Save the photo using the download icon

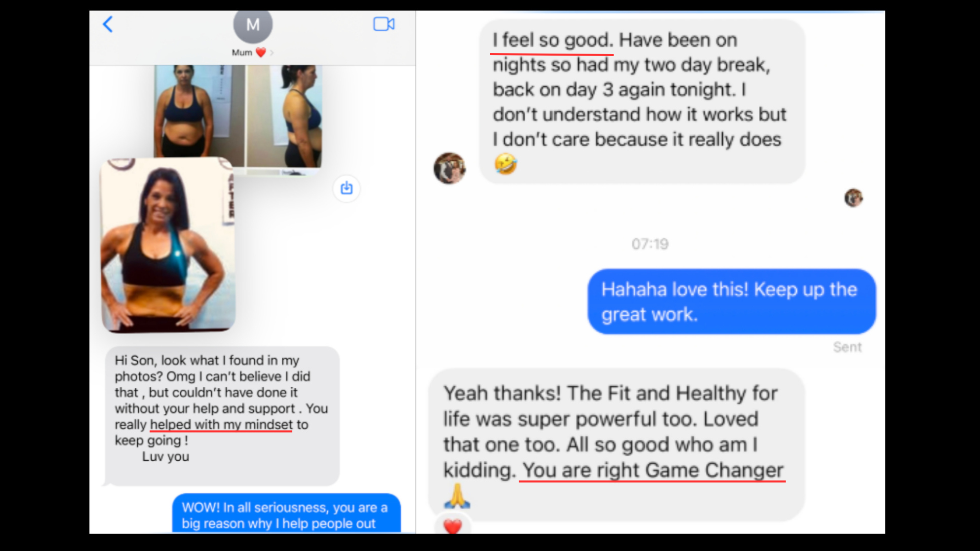pos(347,188)
